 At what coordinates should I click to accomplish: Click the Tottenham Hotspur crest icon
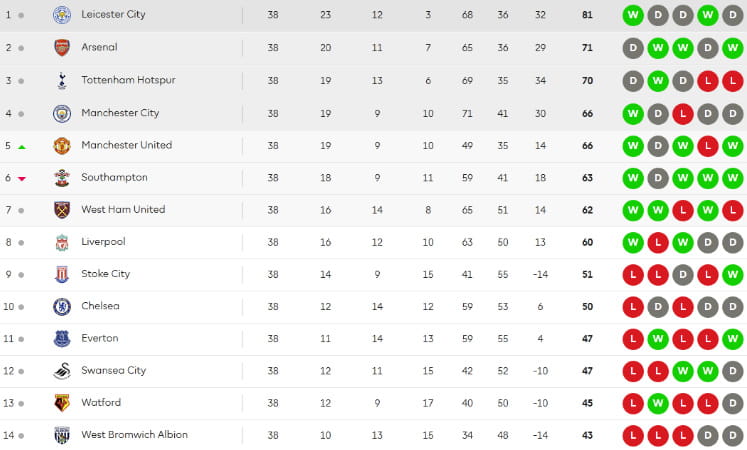tap(62, 80)
